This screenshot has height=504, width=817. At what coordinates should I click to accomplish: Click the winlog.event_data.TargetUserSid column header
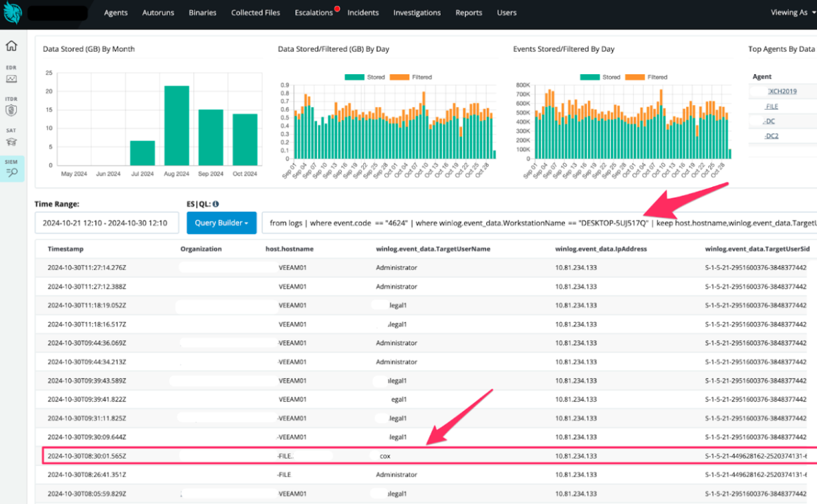click(x=757, y=249)
